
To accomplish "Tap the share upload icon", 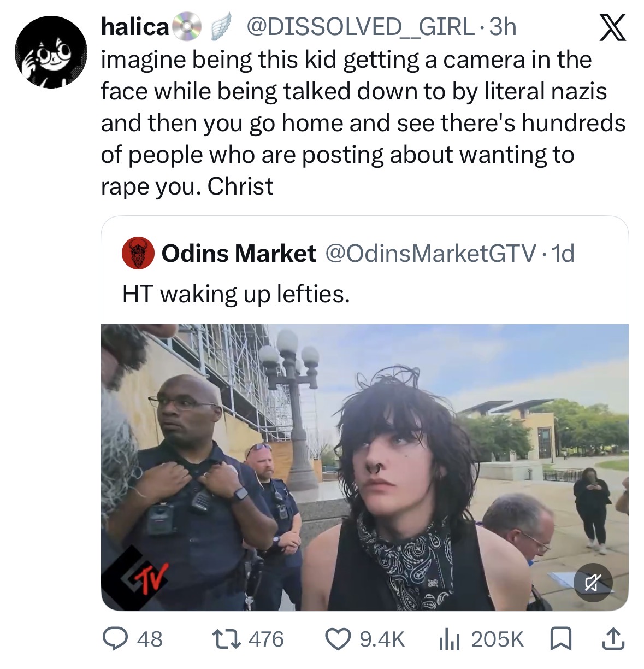I will (x=612, y=639).
